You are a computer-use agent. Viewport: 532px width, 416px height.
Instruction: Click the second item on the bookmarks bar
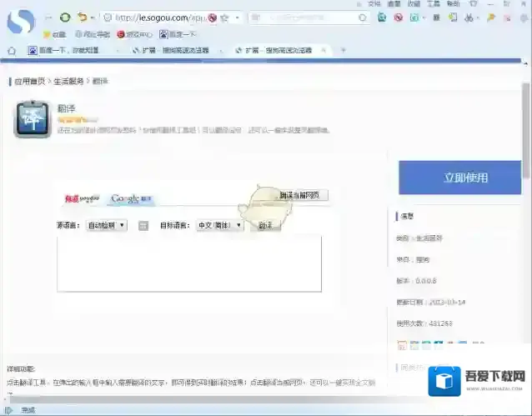point(93,34)
